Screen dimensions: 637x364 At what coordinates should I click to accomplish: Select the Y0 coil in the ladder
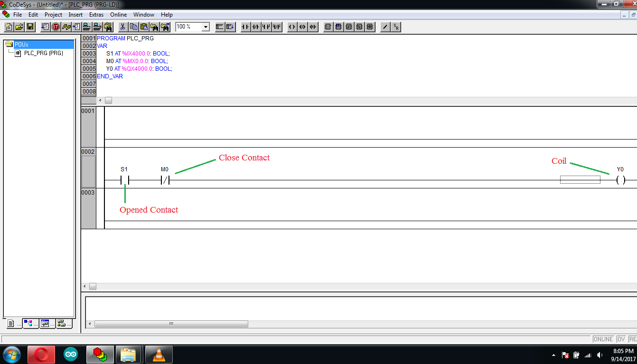620,180
